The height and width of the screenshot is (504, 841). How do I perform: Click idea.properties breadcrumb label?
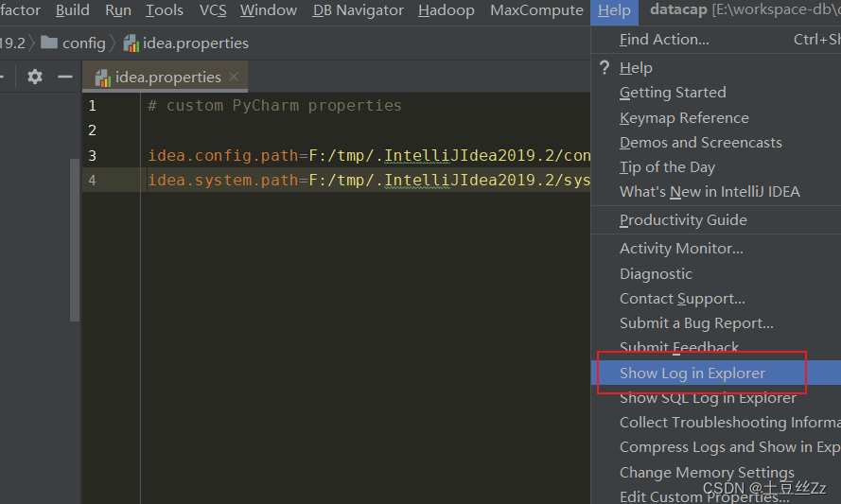[195, 43]
